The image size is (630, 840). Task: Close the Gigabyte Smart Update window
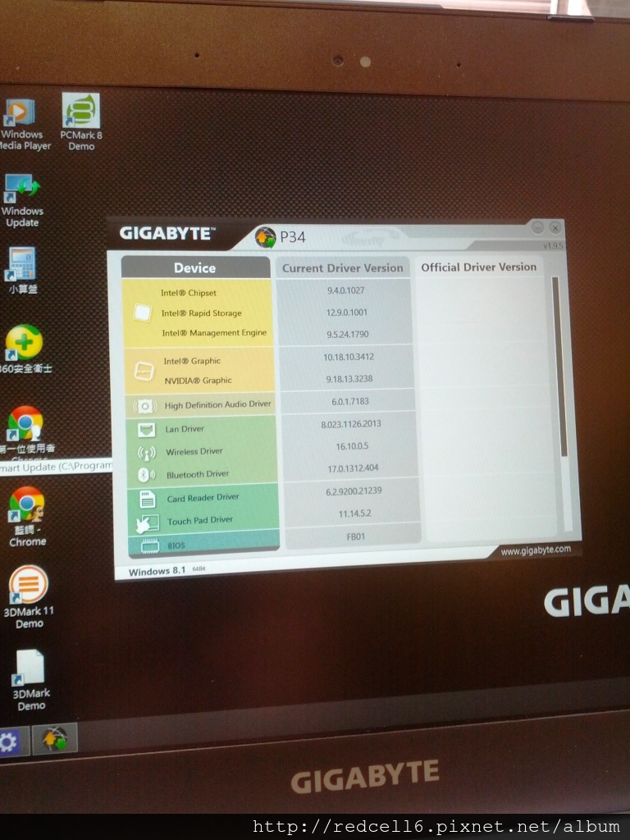[x=555, y=228]
